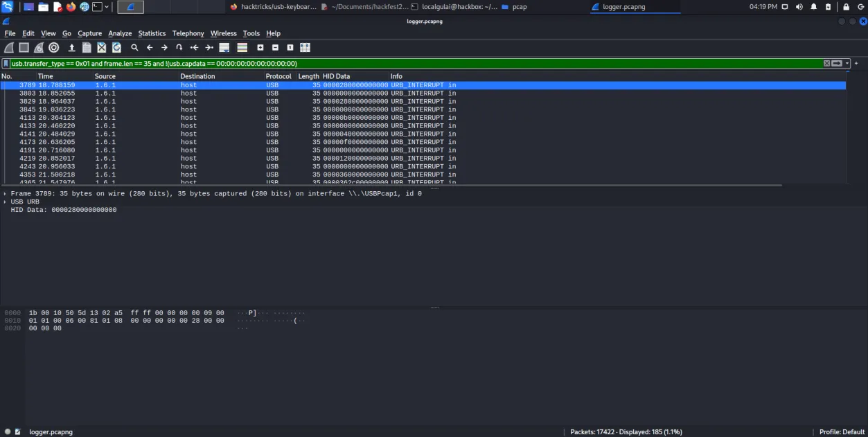
Task: Apply the display filter arrow button
Action: 837,63
